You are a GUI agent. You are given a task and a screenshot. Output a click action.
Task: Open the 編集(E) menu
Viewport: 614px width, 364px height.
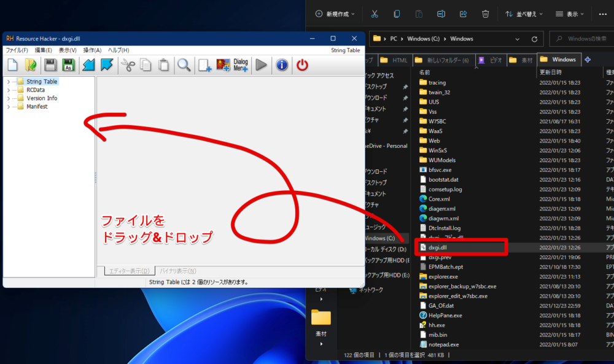[x=43, y=50]
